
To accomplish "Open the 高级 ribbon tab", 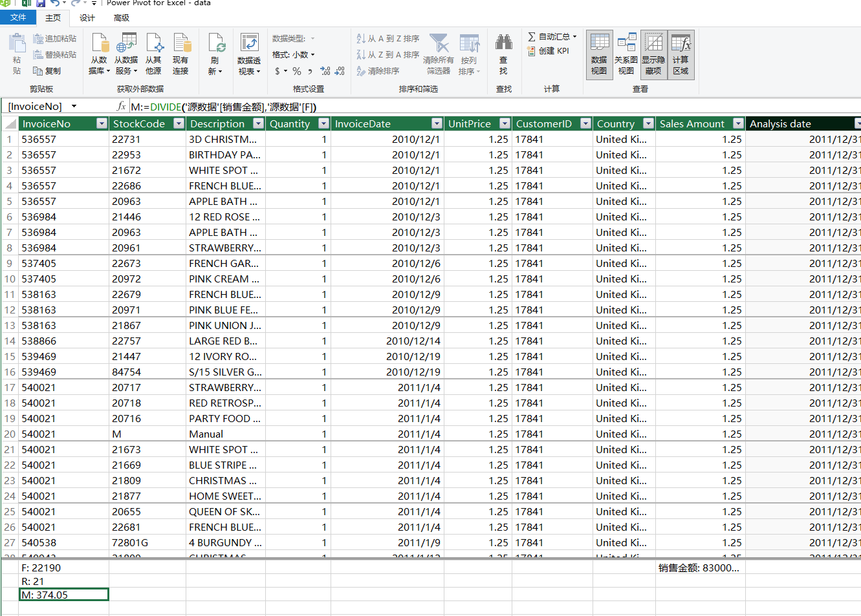I will point(122,17).
